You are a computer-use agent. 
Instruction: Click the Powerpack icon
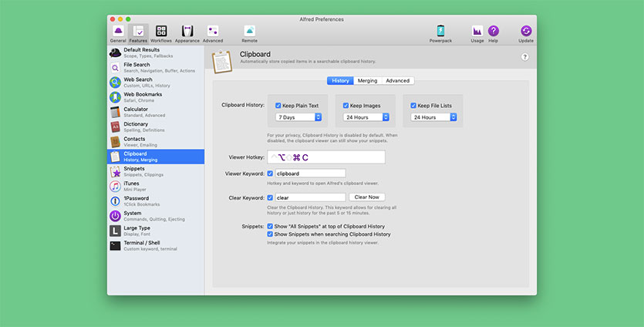(x=440, y=32)
